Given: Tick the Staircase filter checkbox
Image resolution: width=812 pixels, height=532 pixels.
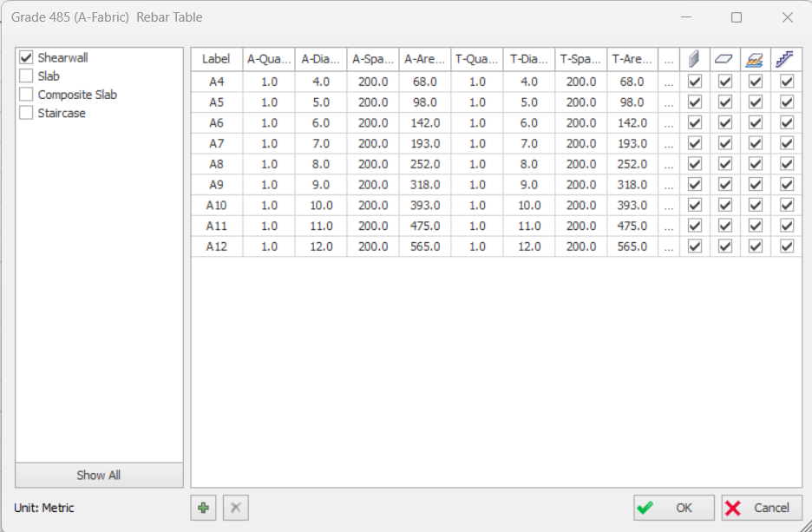Looking at the screenshot, I should pyautogui.click(x=26, y=113).
